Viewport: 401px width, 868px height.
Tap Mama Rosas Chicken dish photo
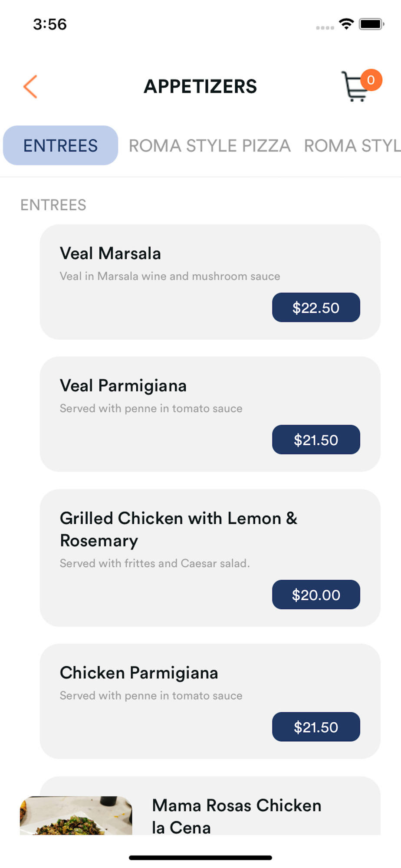pyautogui.click(x=76, y=815)
